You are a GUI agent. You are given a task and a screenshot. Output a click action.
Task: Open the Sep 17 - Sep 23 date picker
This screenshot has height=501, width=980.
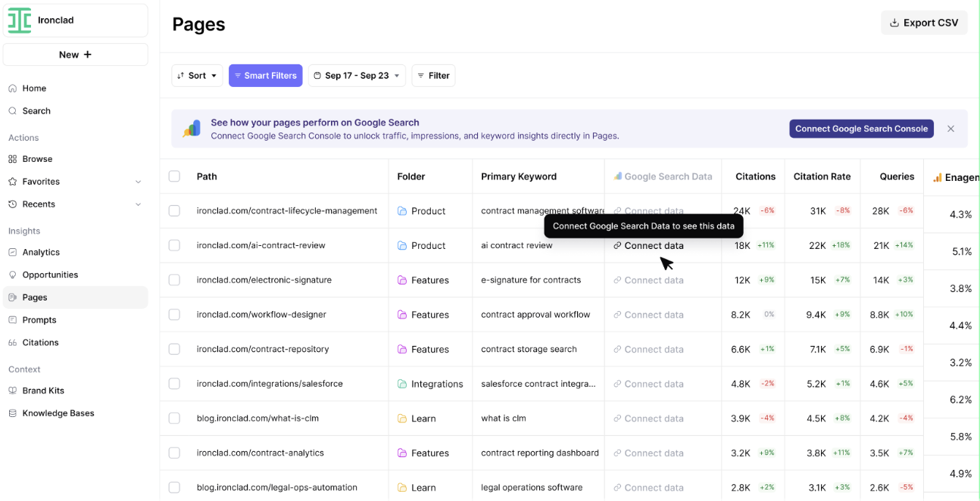(357, 76)
